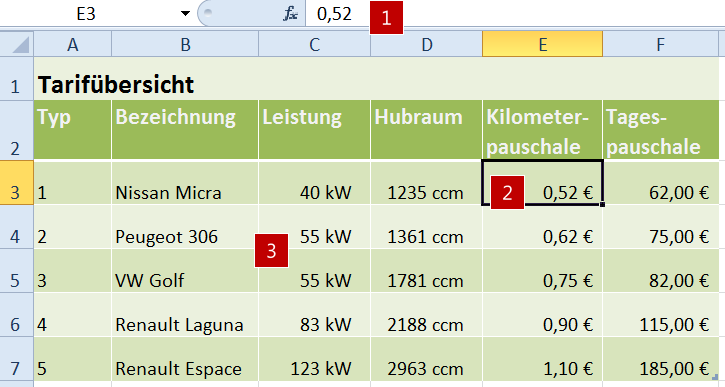Click the cell with 1781 ccm

point(426,271)
